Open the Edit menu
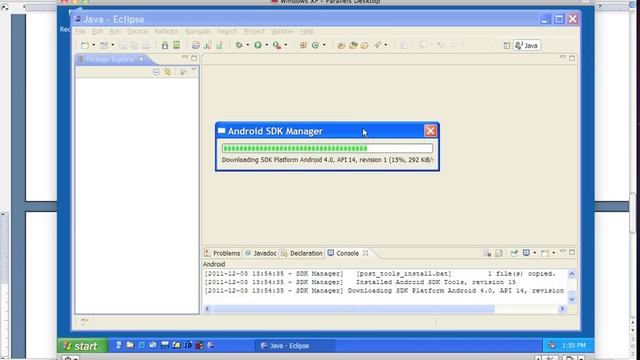The height and width of the screenshot is (360, 640). point(97,31)
